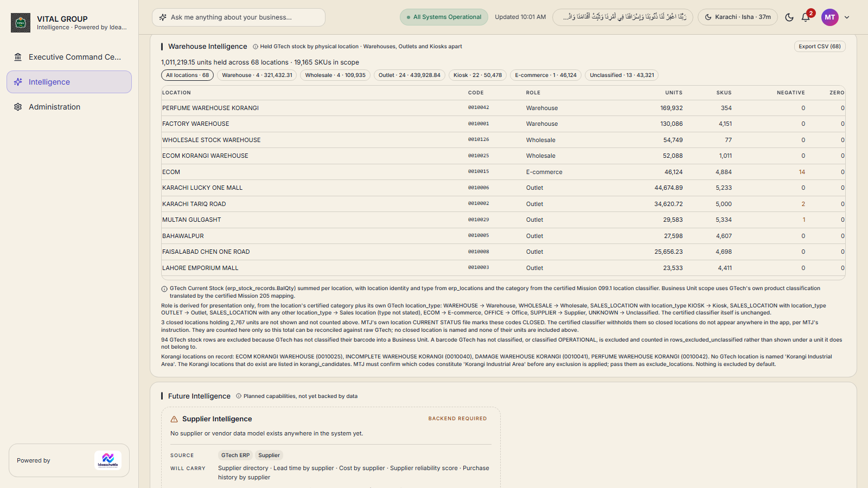Filter by Kiosk · 22 chip
Image resolution: width=868 pixels, height=488 pixels.
[478, 75]
